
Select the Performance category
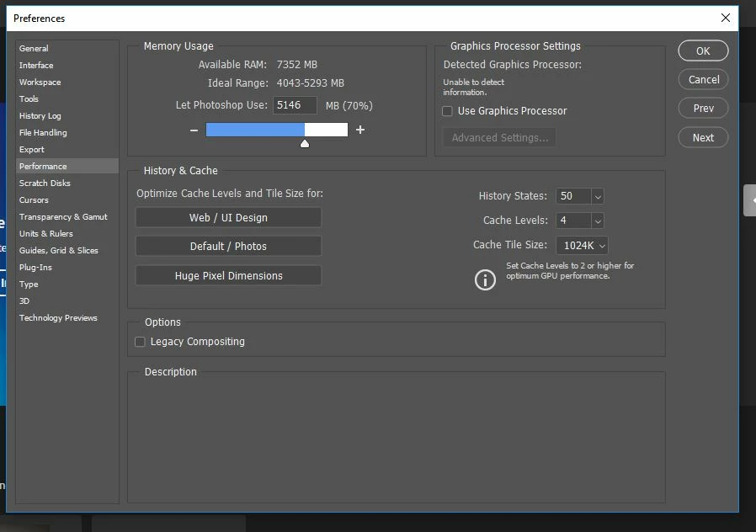coord(67,167)
